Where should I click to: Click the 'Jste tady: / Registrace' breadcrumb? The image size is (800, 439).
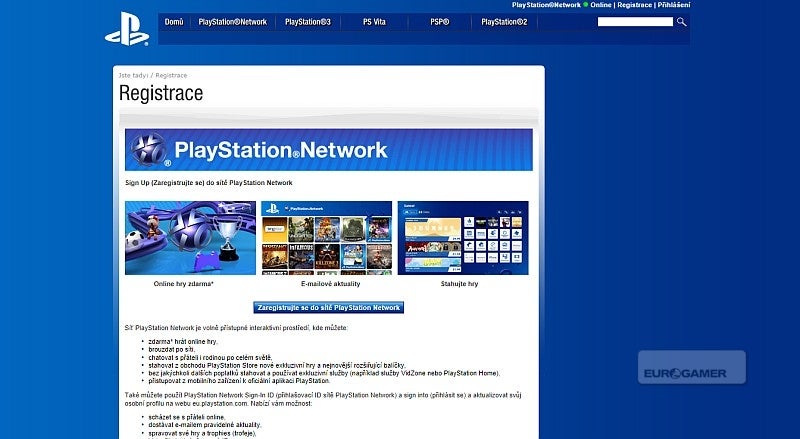tap(153, 76)
